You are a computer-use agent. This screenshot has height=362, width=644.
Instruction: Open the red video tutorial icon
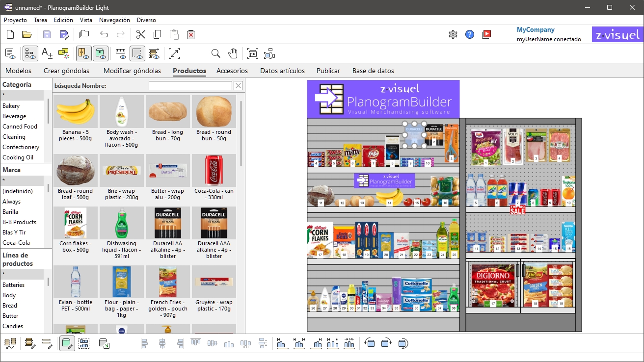486,34
